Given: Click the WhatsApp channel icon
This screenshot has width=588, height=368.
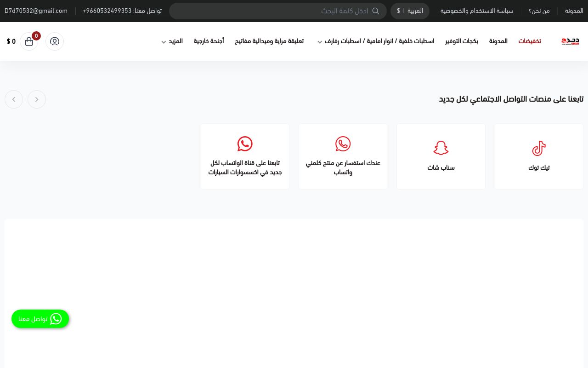Looking at the screenshot, I should [x=245, y=144].
